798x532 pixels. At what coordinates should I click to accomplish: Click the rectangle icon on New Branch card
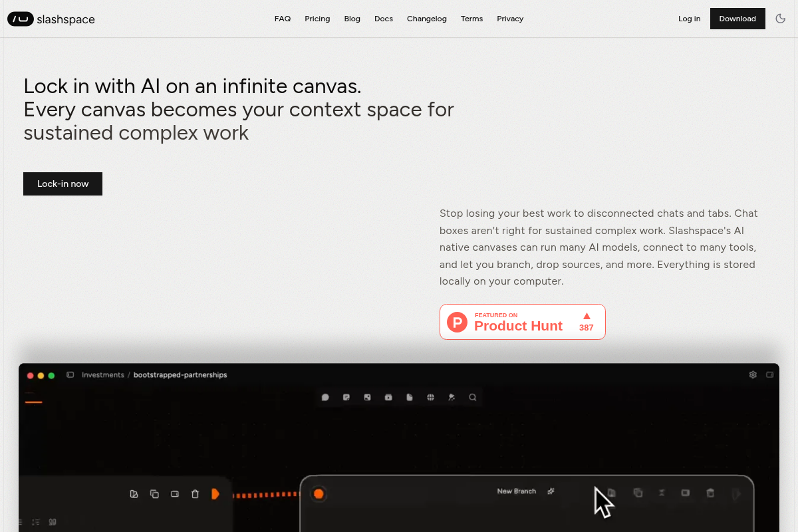685,493
